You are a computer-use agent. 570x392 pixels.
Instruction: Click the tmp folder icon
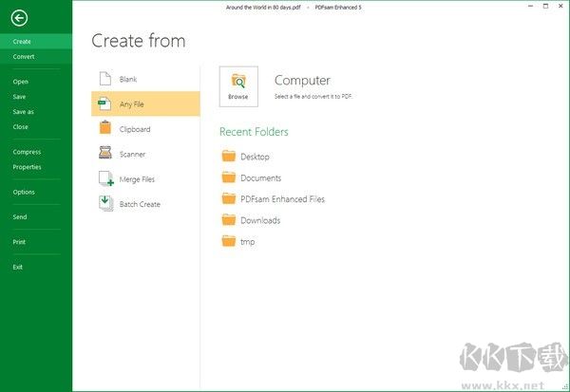coord(229,241)
